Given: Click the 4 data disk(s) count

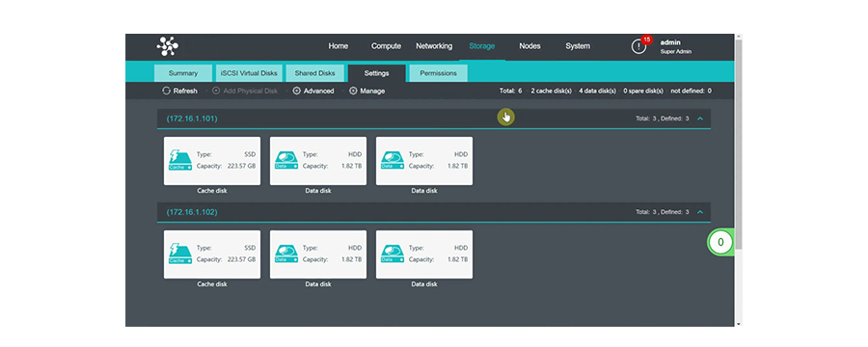Looking at the screenshot, I should [x=597, y=91].
